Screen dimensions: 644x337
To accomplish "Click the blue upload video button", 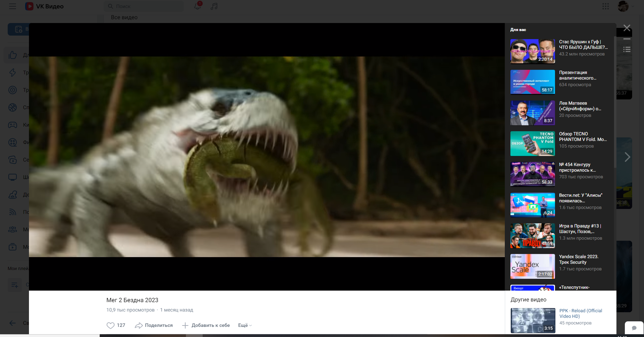I will pyautogui.click(x=18, y=29).
